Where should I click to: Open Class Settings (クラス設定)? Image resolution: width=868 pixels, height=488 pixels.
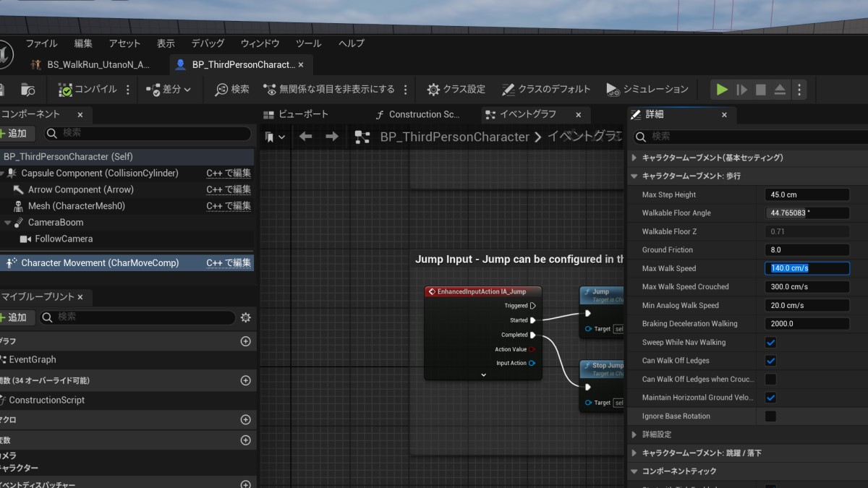456,90
